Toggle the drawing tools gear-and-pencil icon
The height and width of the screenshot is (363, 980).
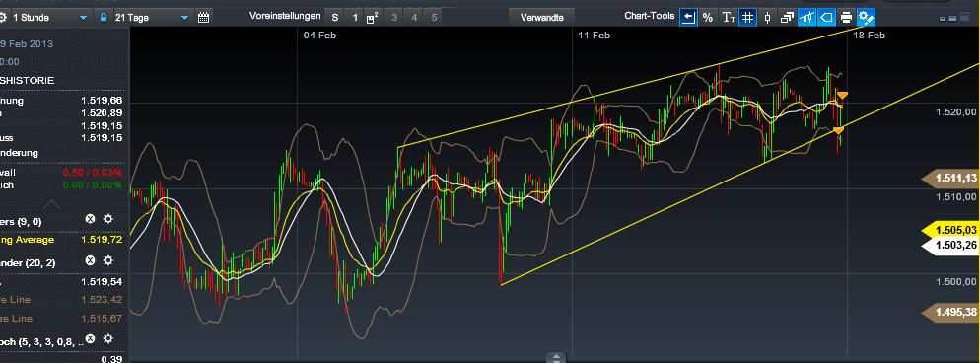(x=866, y=18)
